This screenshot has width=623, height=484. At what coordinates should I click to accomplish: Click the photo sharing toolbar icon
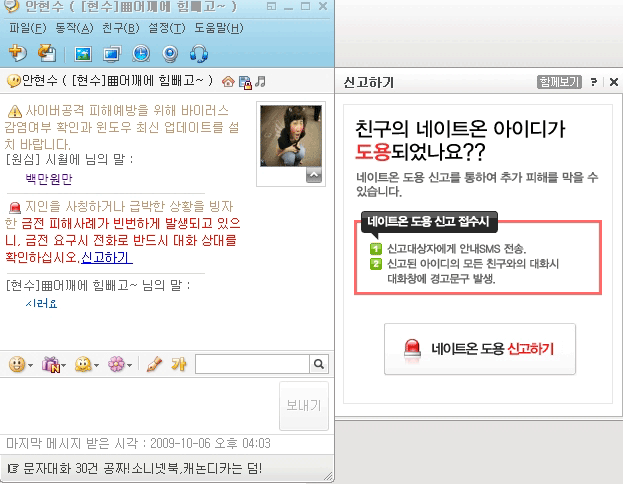pos(83,54)
